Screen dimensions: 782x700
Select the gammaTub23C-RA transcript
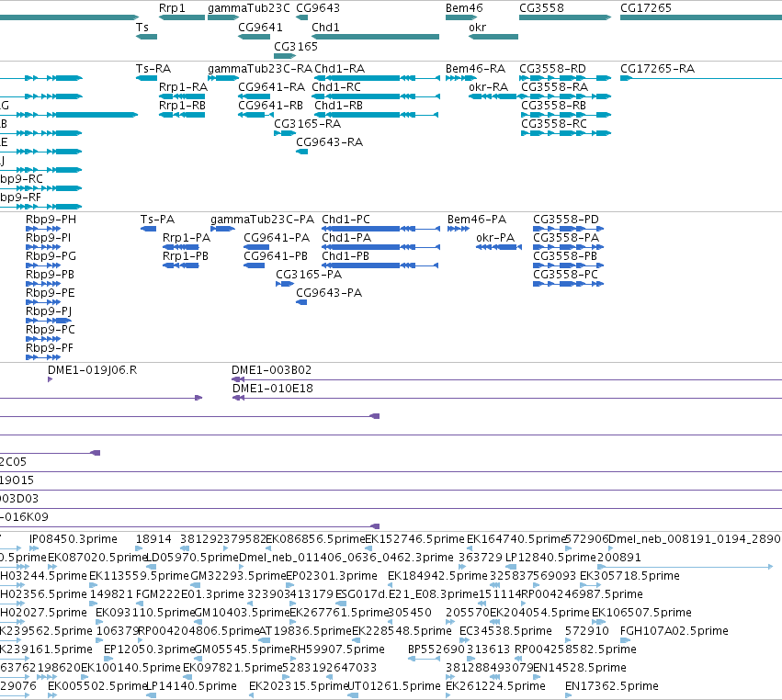click(x=223, y=78)
